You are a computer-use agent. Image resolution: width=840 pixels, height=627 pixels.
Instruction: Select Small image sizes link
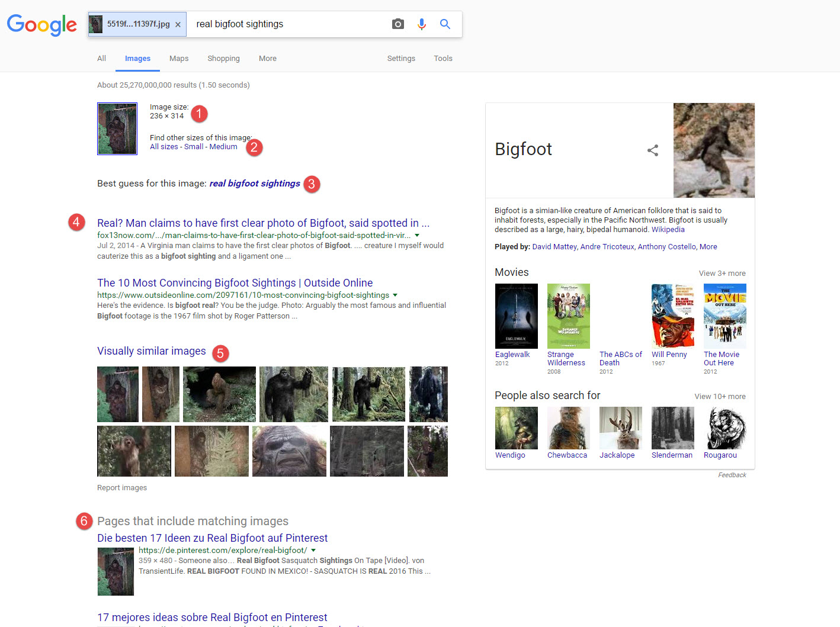coord(194,147)
